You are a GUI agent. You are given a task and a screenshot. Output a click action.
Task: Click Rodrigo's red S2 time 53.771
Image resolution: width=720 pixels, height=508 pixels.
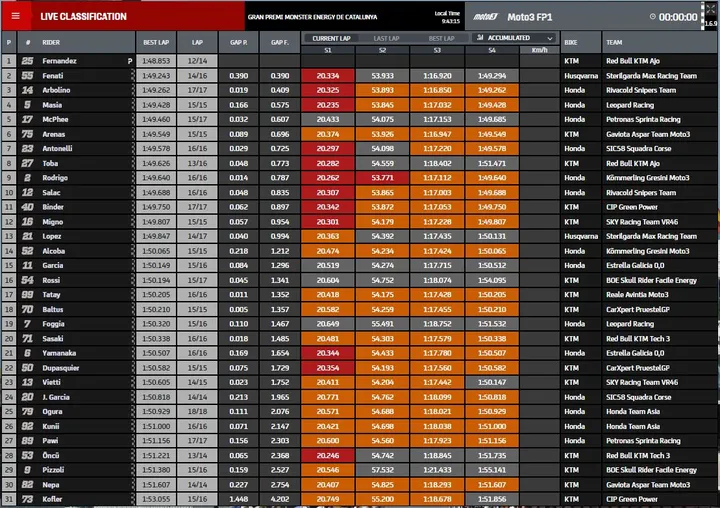pyautogui.click(x=382, y=178)
